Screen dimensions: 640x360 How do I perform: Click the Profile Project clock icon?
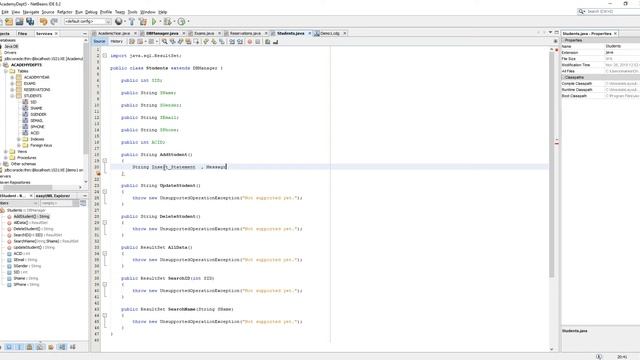coord(181,21)
